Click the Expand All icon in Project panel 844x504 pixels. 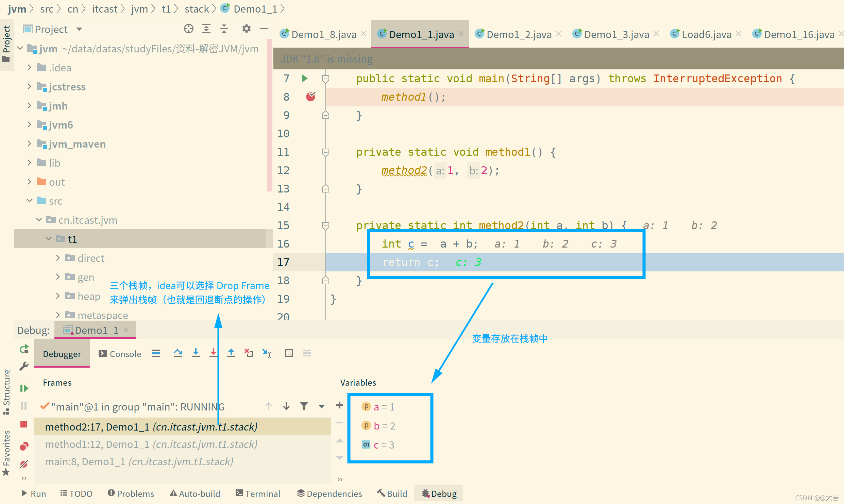pos(206,29)
